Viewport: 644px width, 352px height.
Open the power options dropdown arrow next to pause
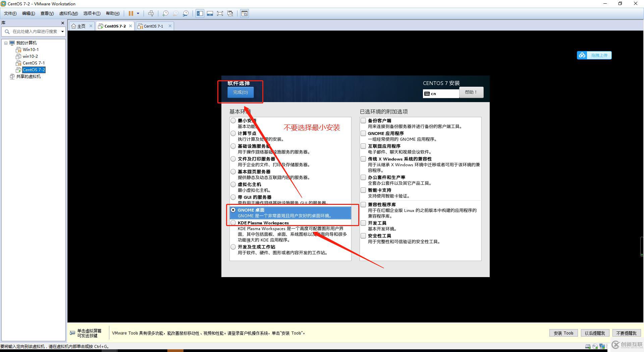click(x=138, y=13)
